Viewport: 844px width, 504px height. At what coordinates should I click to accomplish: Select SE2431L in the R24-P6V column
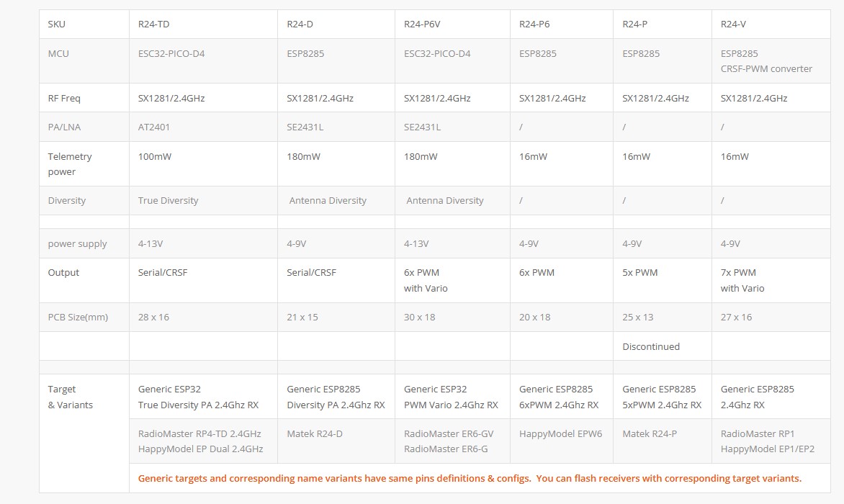point(422,127)
